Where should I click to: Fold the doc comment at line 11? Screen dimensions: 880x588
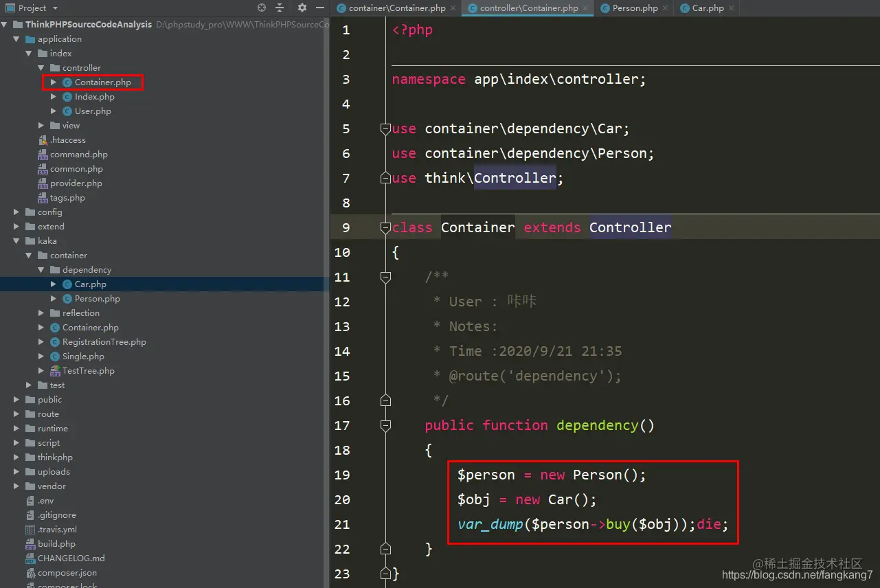pyautogui.click(x=385, y=277)
